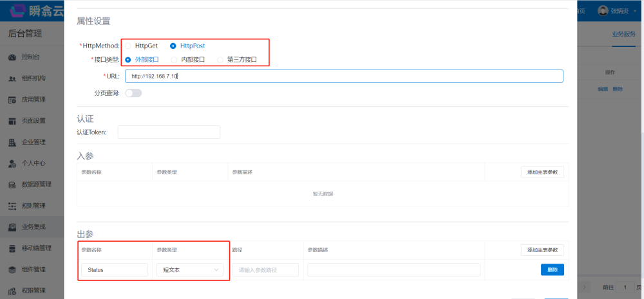Click the 规则管理 icon in sidebar
The width and height of the screenshot is (644, 299).
point(12,206)
